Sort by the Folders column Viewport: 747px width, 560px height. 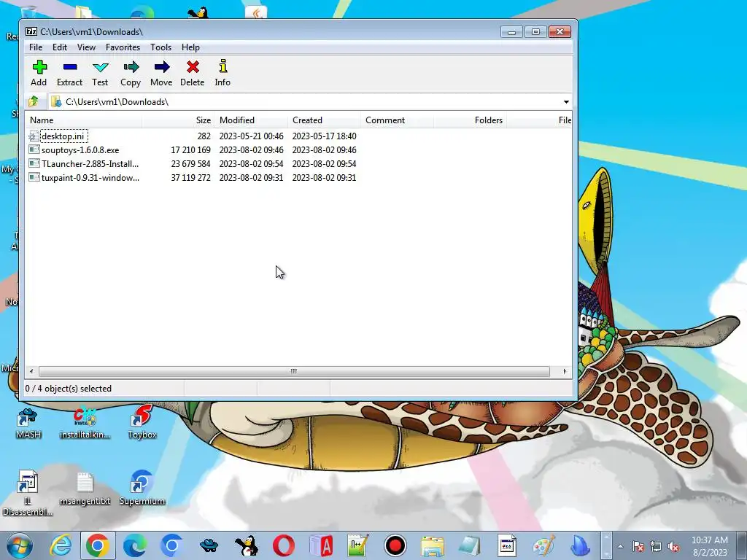pyautogui.click(x=470, y=120)
